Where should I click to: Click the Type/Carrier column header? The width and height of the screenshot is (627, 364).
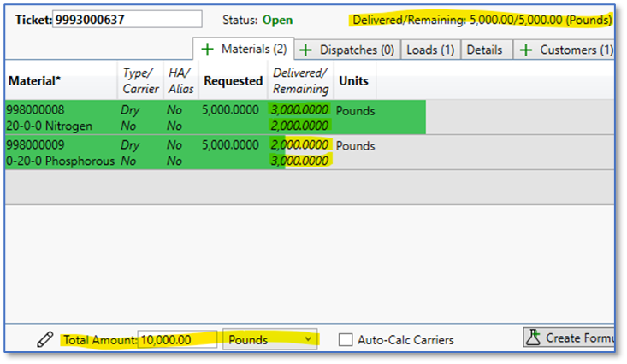click(x=140, y=81)
